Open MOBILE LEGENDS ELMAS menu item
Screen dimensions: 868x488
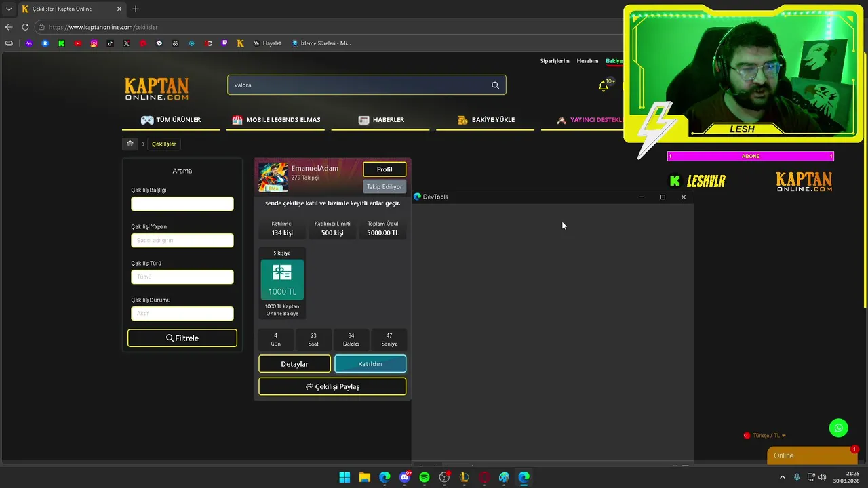(x=276, y=120)
